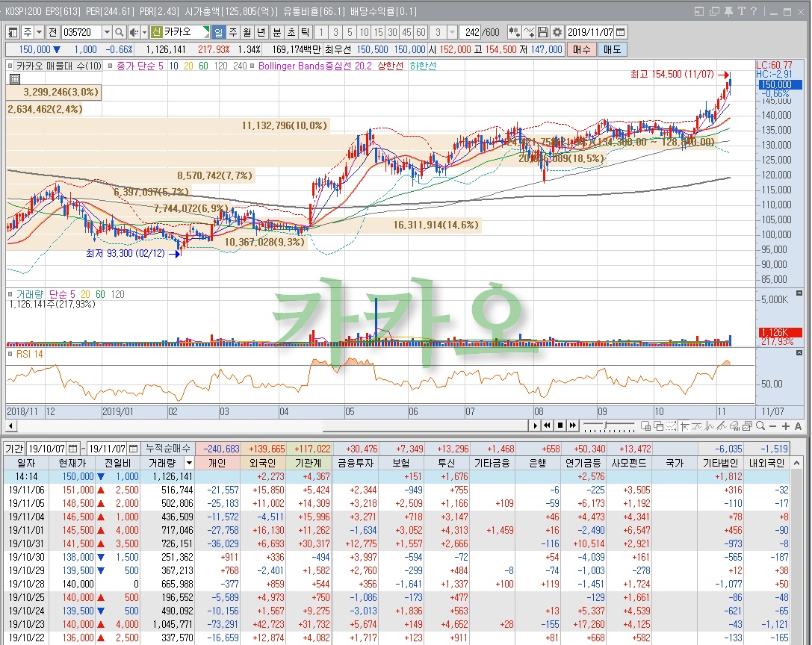Click the line-drawing tool icon in top toolbar
The height and width of the screenshot is (645, 812).
[529, 32]
